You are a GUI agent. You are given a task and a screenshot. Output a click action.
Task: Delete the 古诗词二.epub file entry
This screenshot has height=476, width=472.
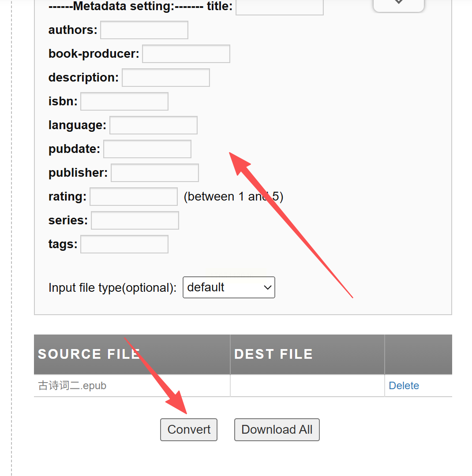click(x=404, y=386)
